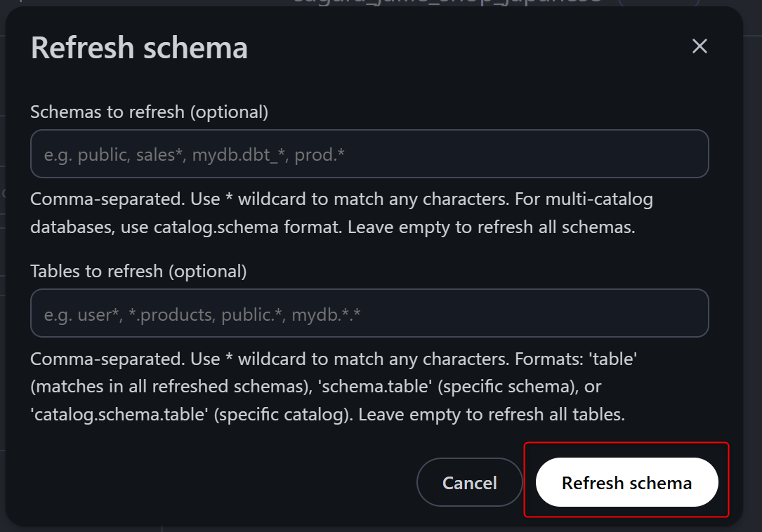Click the X icon in the dialog header
The width and height of the screenshot is (762, 532).
pyautogui.click(x=699, y=46)
